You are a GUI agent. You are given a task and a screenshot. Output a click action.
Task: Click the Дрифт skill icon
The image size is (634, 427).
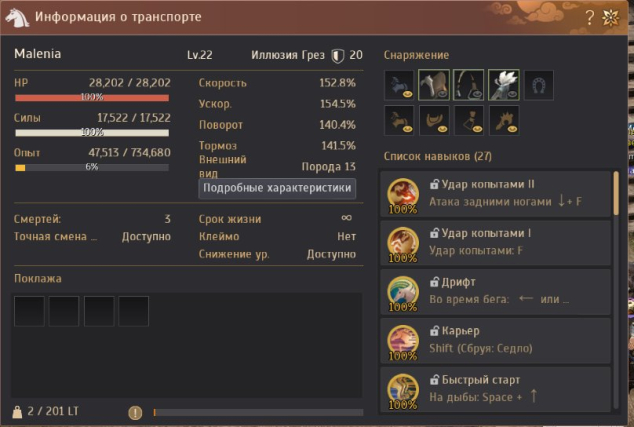click(x=403, y=292)
